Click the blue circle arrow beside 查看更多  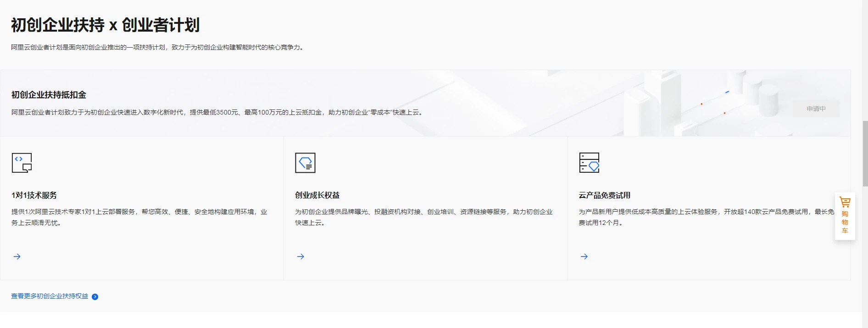click(95, 297)
